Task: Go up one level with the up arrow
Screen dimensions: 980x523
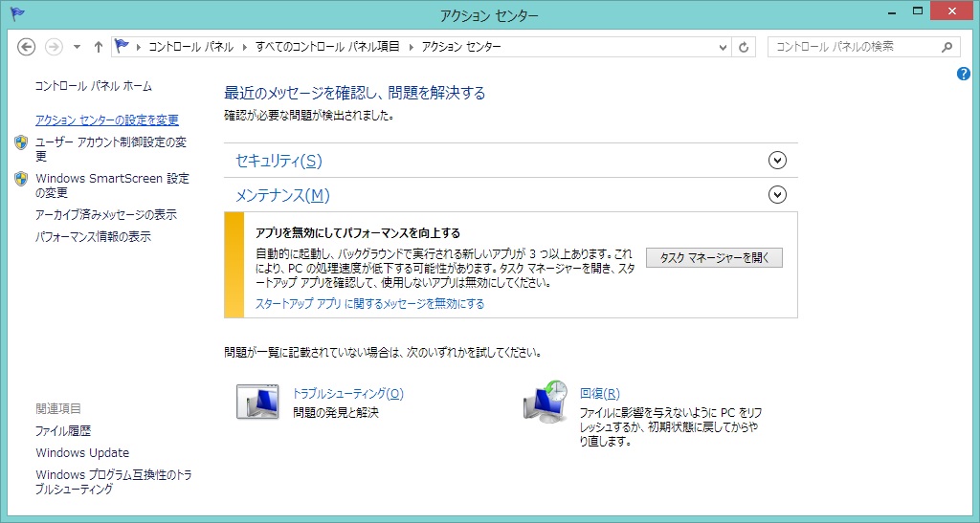Action: [x=99, y=47]
